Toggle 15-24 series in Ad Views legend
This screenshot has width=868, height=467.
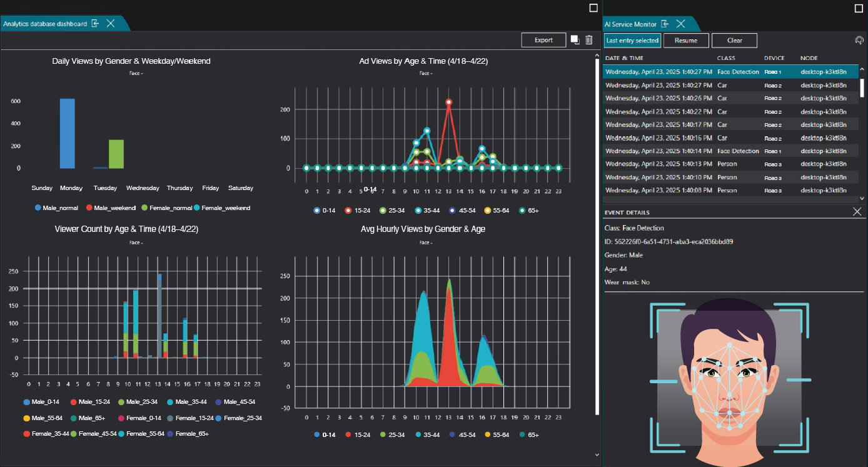point(358,211)
